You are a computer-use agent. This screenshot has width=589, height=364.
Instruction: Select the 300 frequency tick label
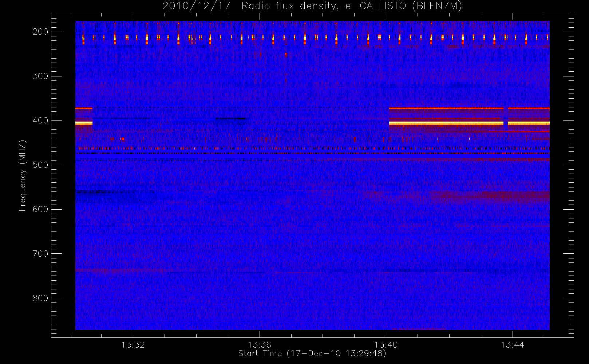pos(40,76)
